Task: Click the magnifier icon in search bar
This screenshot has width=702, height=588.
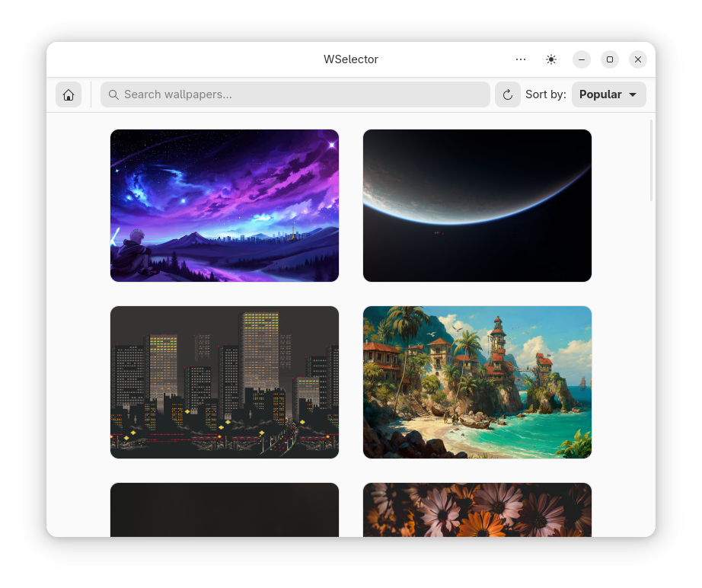Action: coord(113,94)
